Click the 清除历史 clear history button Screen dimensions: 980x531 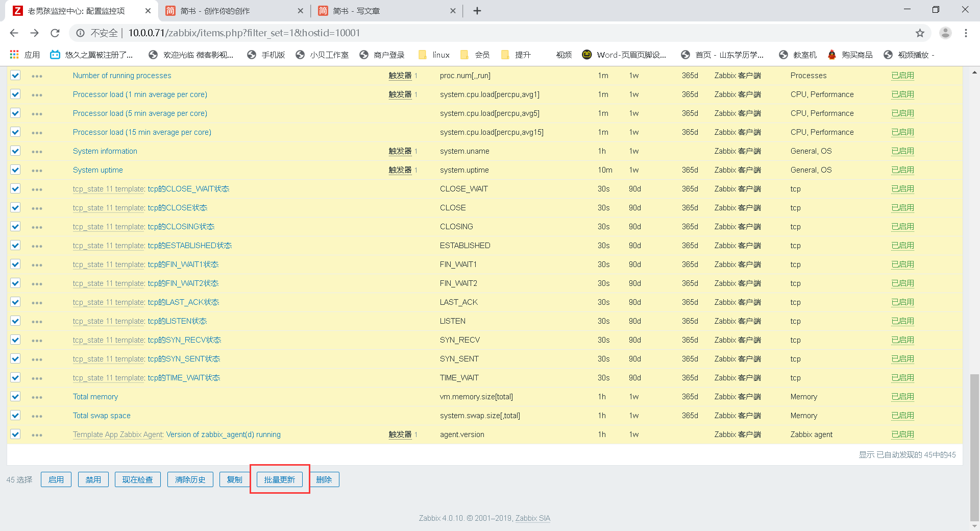point(190,479)
